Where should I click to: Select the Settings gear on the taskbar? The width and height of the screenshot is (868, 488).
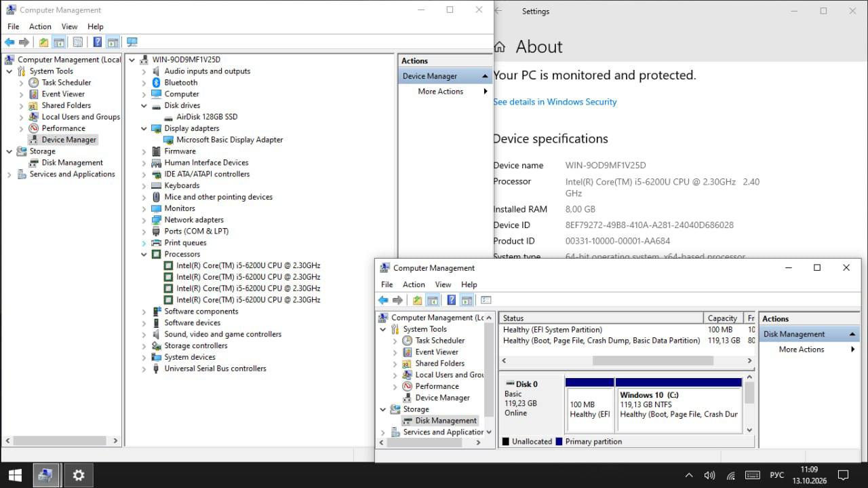(79, 475)
